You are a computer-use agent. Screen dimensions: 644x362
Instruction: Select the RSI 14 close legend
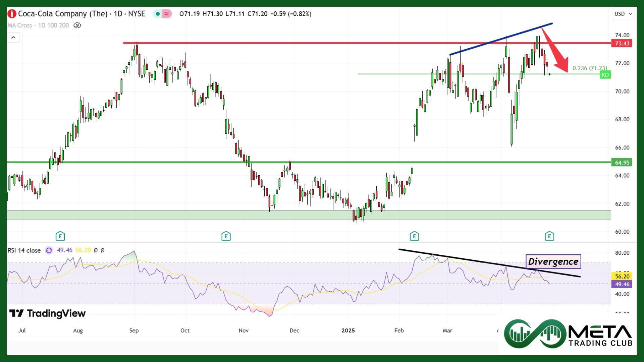coord(24,250)
